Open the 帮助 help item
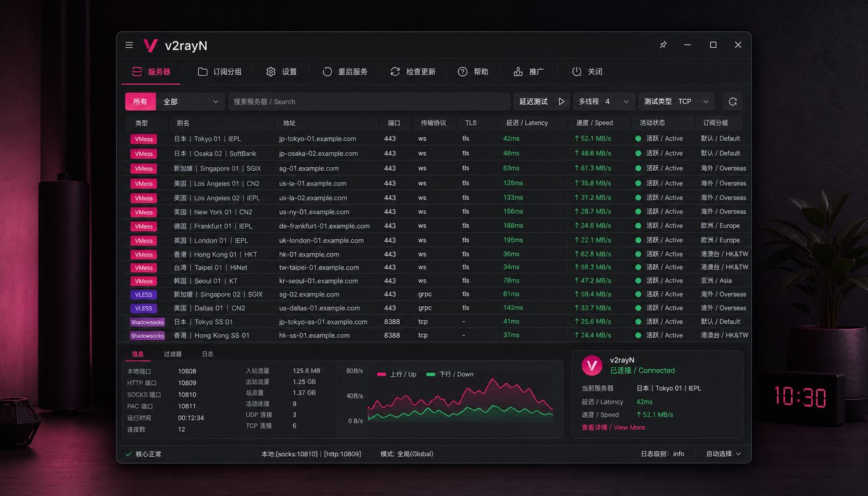 coord(473,72)
